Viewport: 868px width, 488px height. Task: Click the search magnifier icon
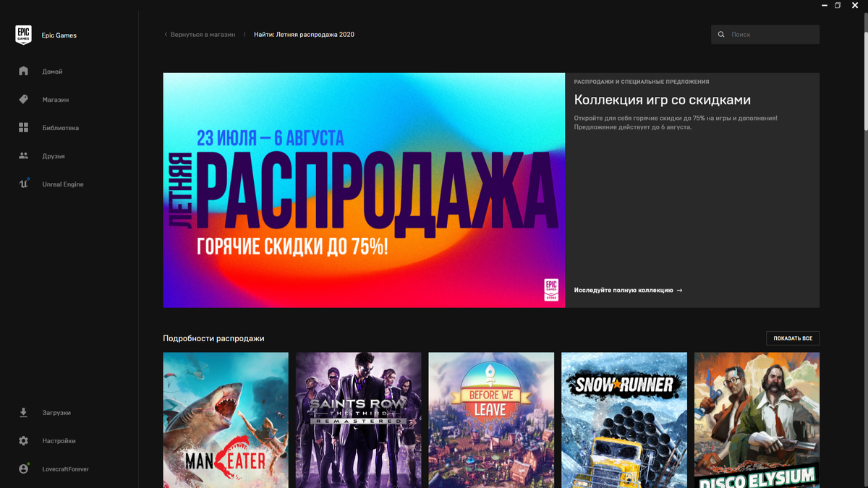pos(721,34)
